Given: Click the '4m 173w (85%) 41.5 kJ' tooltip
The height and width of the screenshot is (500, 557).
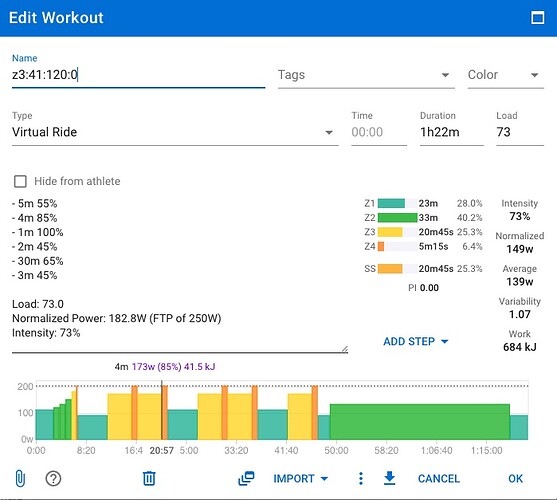Looking at the screenshot, I should click(x=165, y=367).
